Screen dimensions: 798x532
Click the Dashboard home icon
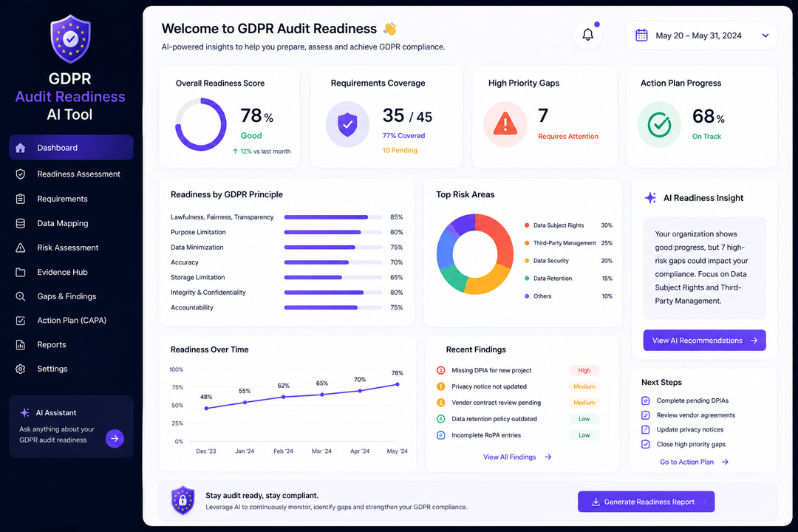(21, 148)
